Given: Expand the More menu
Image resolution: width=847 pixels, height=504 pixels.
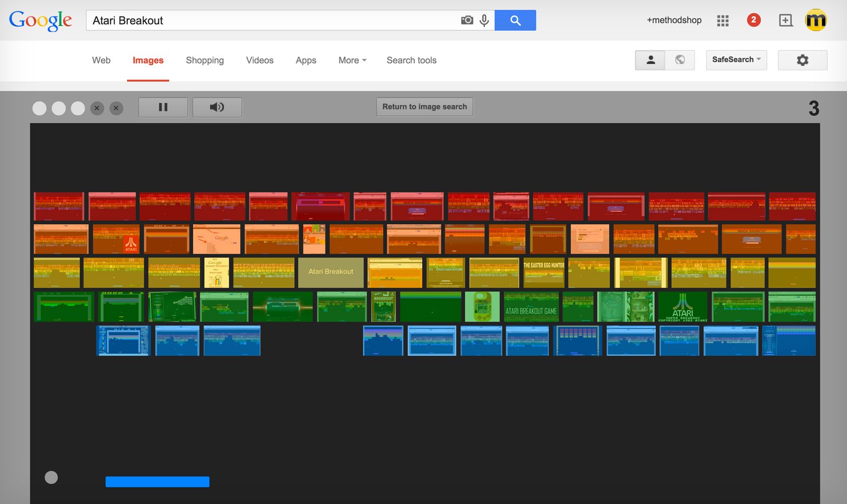Looking at the screenshot, I should (353, 60).
